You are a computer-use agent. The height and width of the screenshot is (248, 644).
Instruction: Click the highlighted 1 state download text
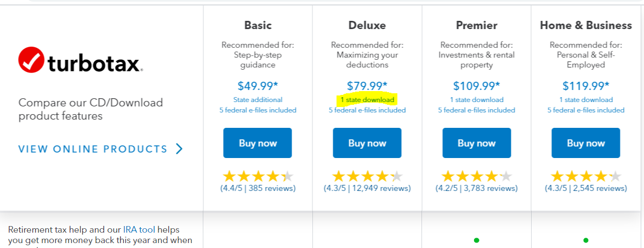[367, 100]
